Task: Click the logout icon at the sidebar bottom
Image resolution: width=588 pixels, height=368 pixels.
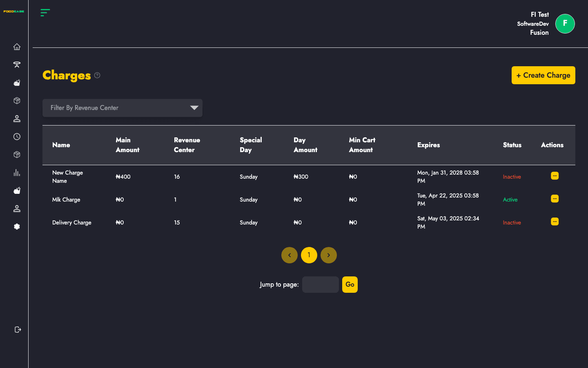Action: 18,330
